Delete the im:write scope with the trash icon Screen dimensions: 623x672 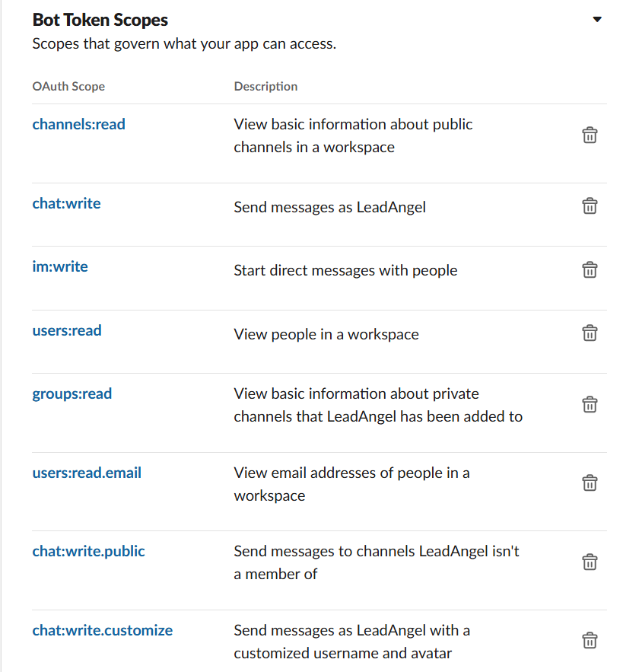tap(590, 269)
